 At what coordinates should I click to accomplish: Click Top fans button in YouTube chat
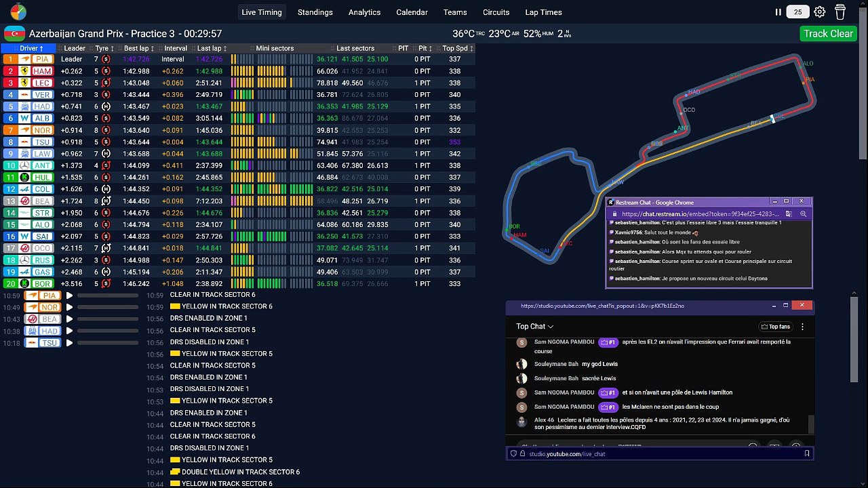click(776, 327)
